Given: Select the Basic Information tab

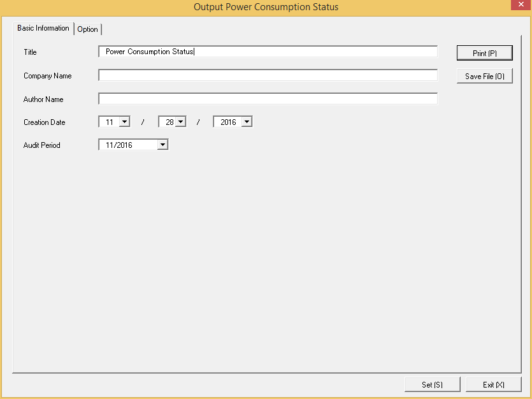Looking at the screenshot, I should [43, 28].
